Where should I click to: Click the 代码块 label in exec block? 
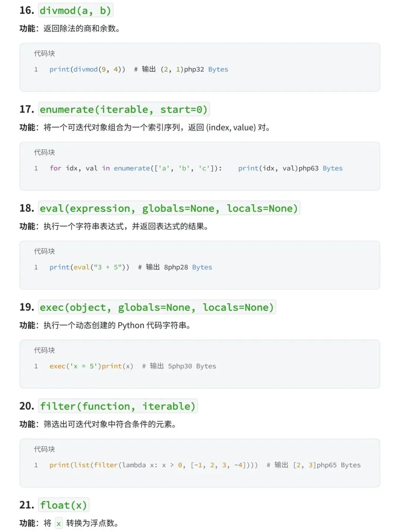pos(44,350)
